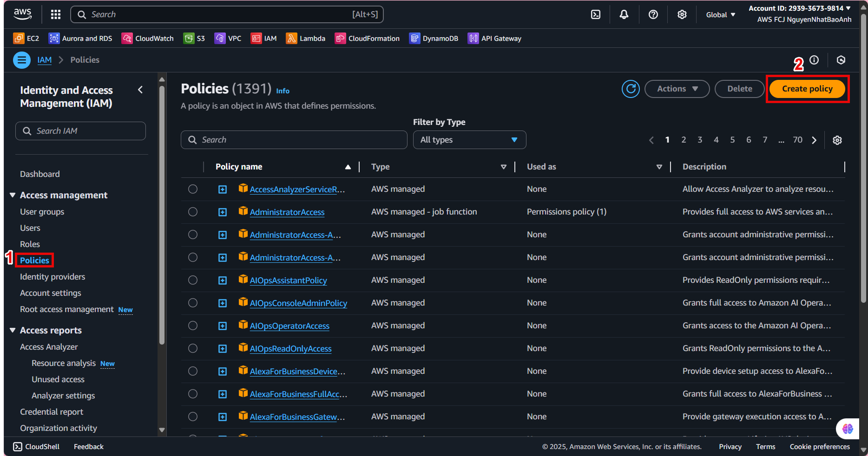868x456 pixels.
Task: Expand the AIOpsConsoleAdminPolicy row details
Action: (223, 303)
